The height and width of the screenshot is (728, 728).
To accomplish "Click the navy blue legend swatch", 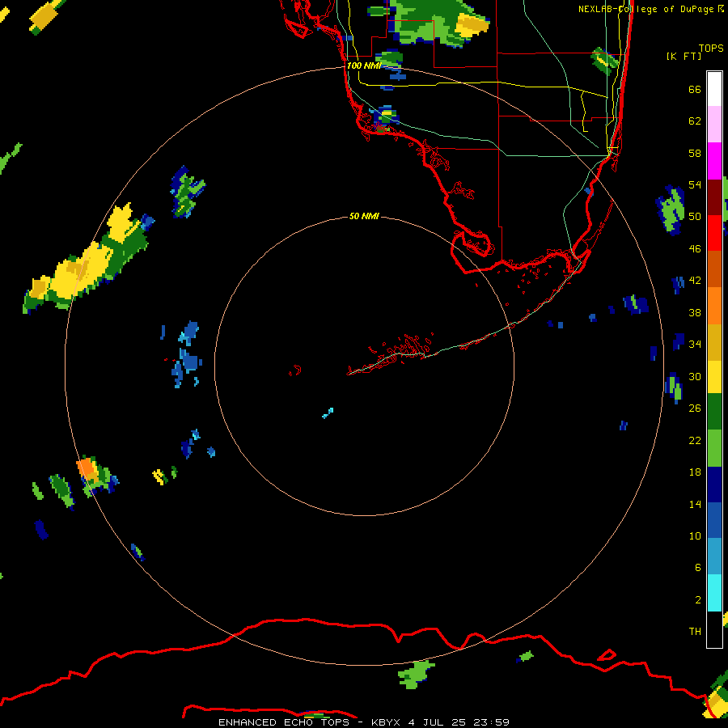I will [714, 485].
